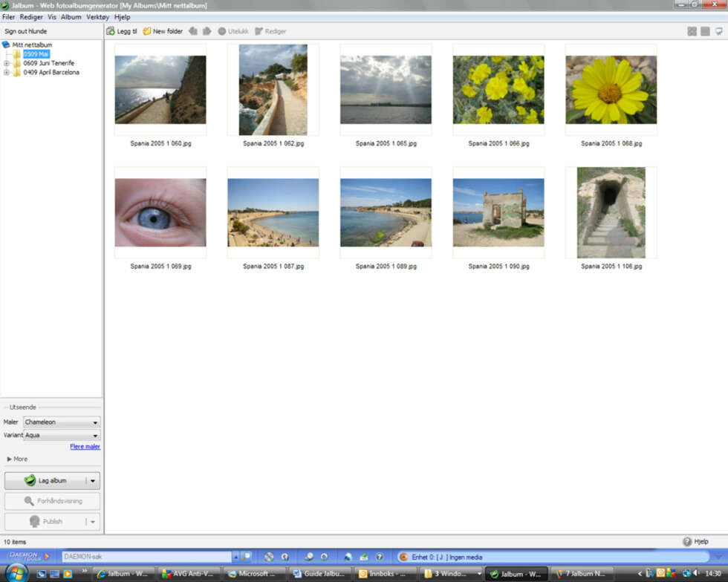Screen dimensions: 728x582
Task: Select thumbnail Spania 2005 1 060.jpg
Action: point(160,90)
